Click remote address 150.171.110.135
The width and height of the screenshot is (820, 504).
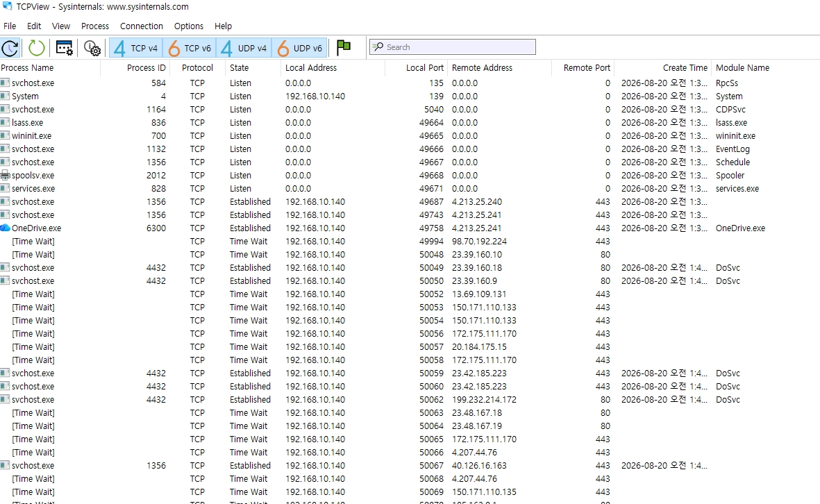pyautogui.click(x=484, y=492)
